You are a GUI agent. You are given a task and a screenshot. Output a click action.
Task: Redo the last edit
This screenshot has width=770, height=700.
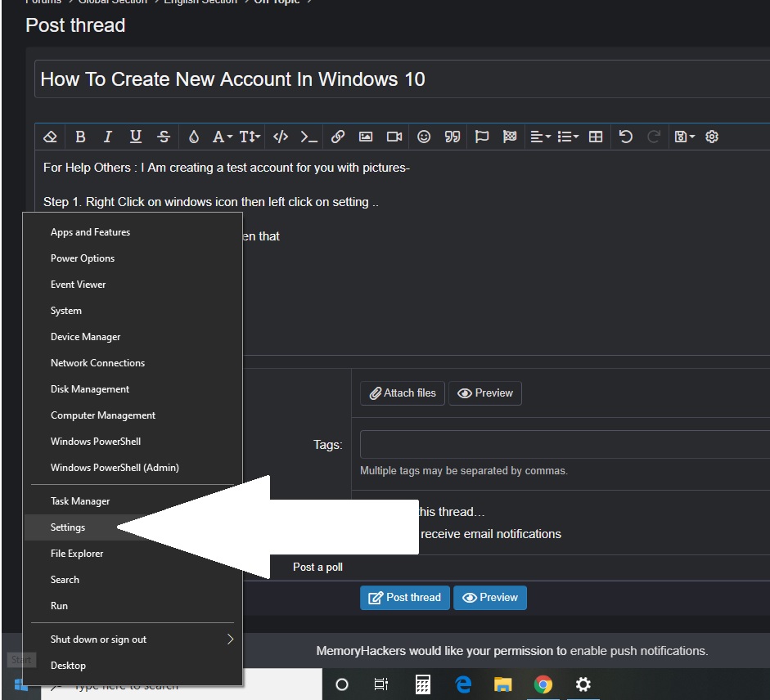653,137
